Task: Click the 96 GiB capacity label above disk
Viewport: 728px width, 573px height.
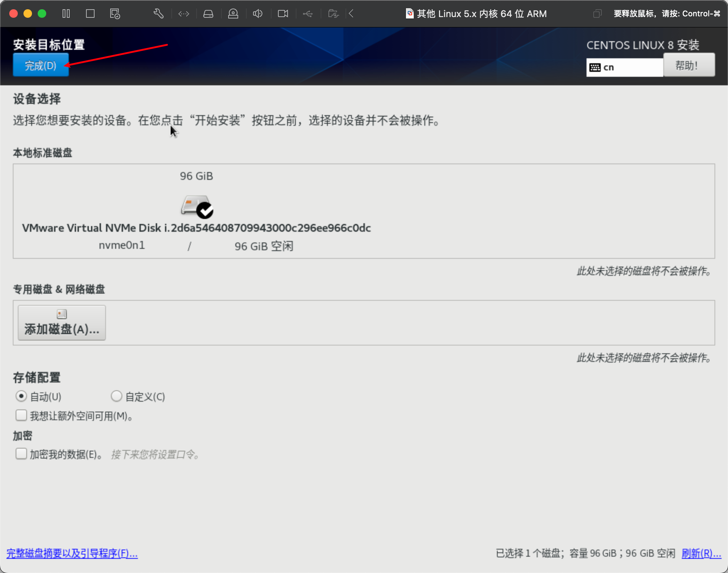Action: coord(197,176)
